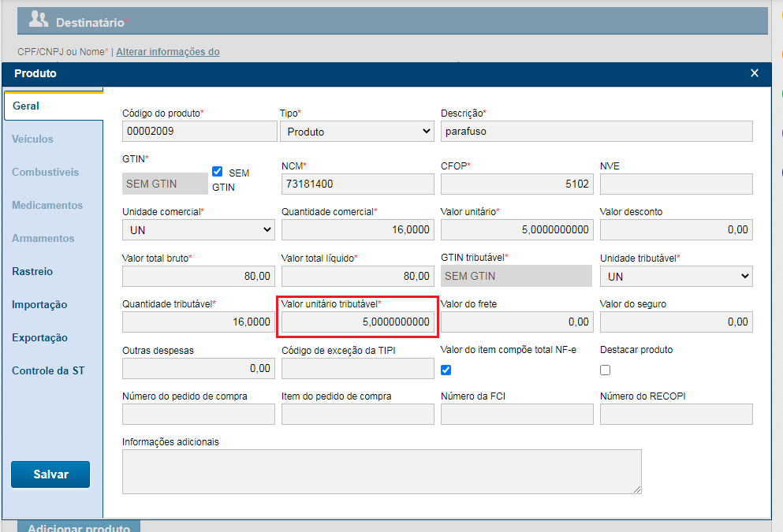Click the Informações adicionais text area

coord(382,471)
